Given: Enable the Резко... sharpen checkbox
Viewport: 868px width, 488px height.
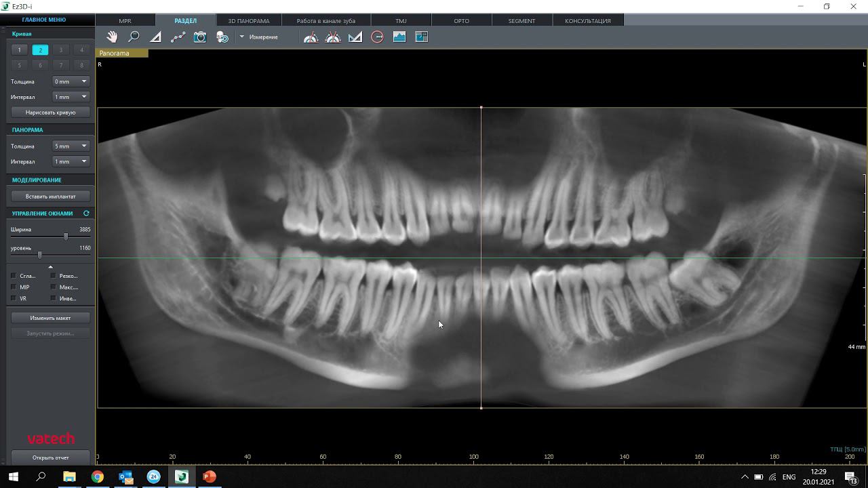Looking at the screenshot, I should point(53,276).
